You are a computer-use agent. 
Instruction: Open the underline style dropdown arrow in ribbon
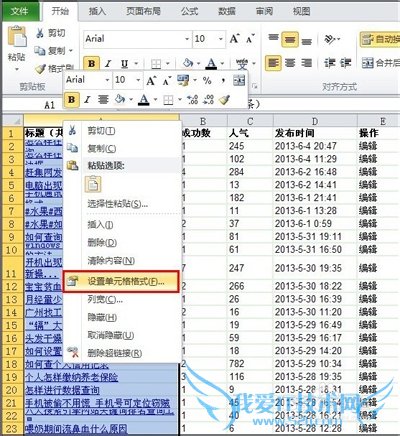pyautogui.click(x=136, y=63)
